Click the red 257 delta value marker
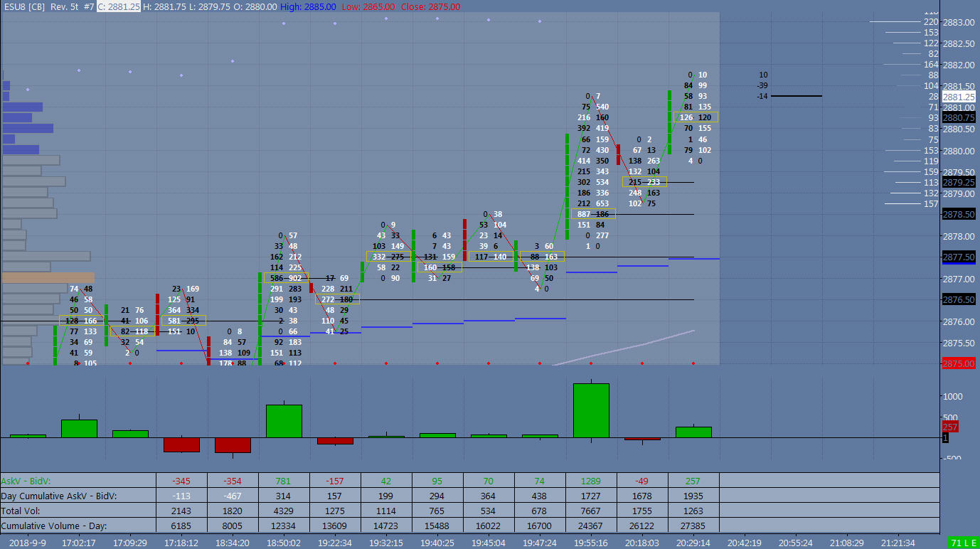 click(950, 427)
